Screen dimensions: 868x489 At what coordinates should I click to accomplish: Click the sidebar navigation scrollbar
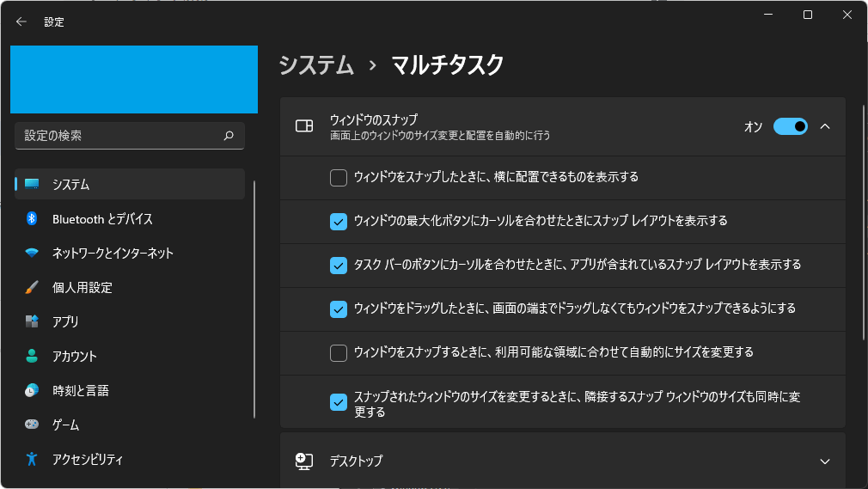tap(254, 299)
